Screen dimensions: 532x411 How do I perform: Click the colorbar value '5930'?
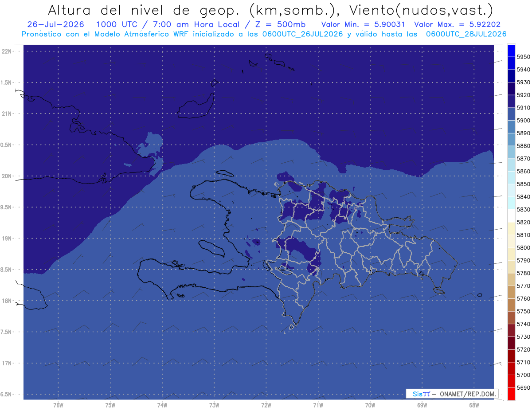point(524,82)
